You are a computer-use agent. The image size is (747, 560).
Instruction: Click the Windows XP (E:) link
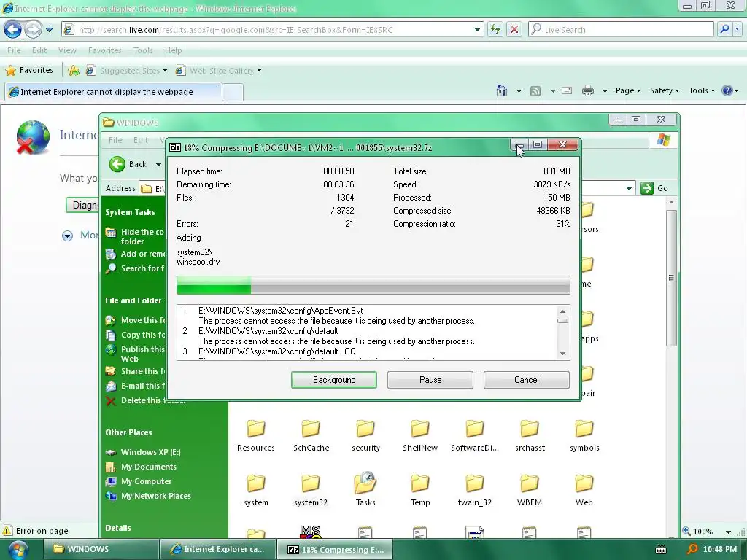click(150, 452)
